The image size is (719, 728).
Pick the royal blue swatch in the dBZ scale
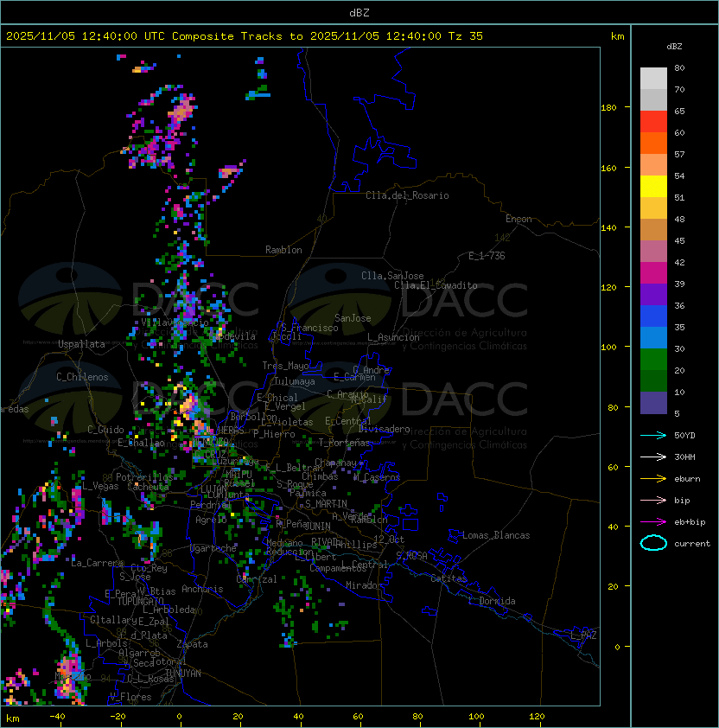[653, 316]
